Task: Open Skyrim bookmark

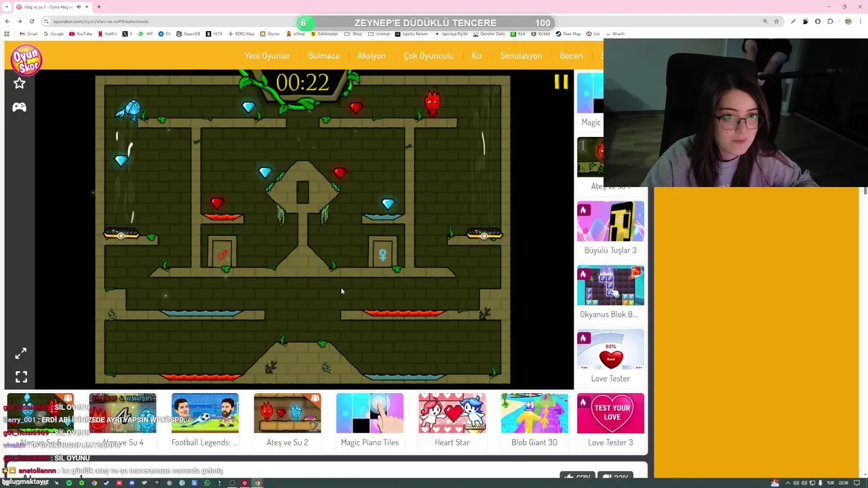Action: coord(270,34)
